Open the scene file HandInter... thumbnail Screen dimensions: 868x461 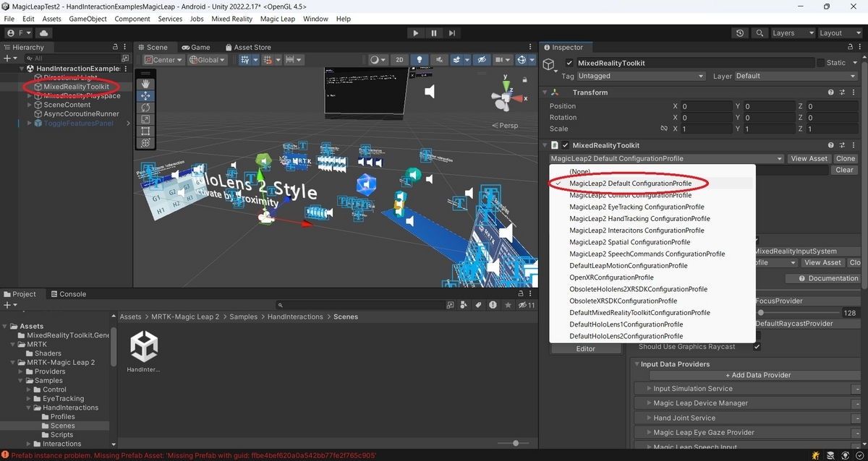coord(145,348)
